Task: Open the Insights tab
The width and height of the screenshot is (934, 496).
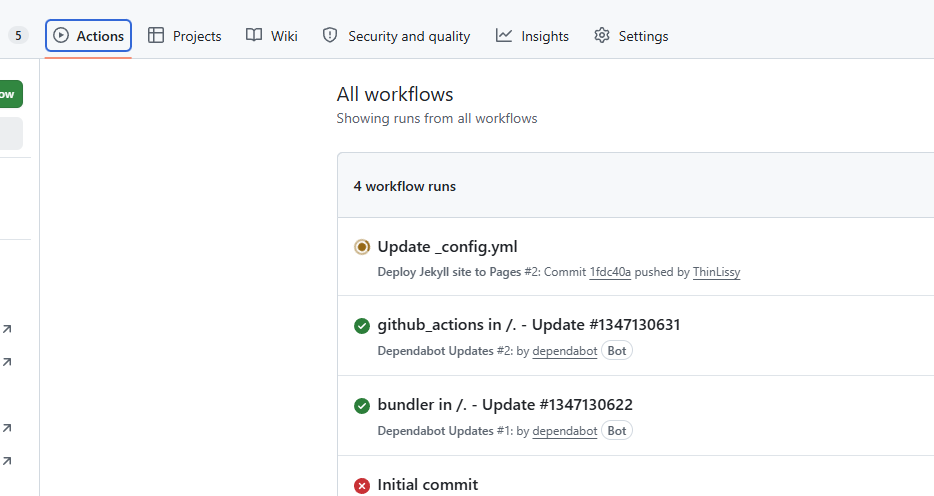Action: pyautogui.click(x=532, y=36)
